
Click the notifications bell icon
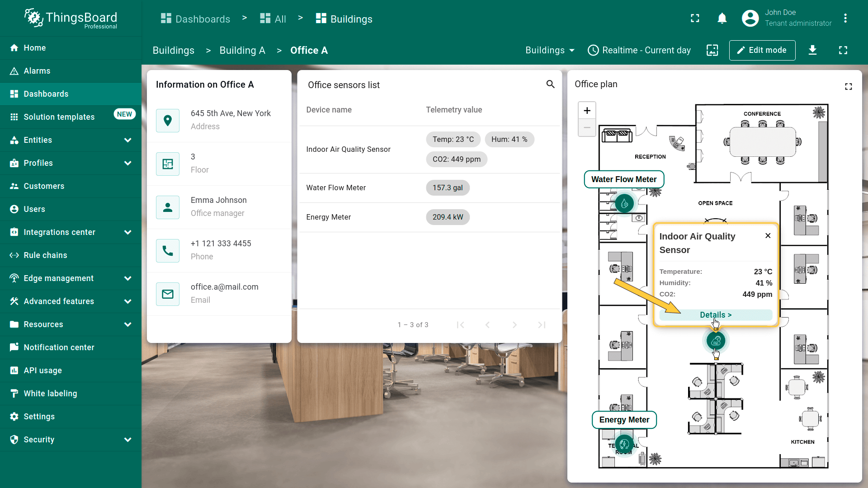pyautogui.click(x=722, y=19)
